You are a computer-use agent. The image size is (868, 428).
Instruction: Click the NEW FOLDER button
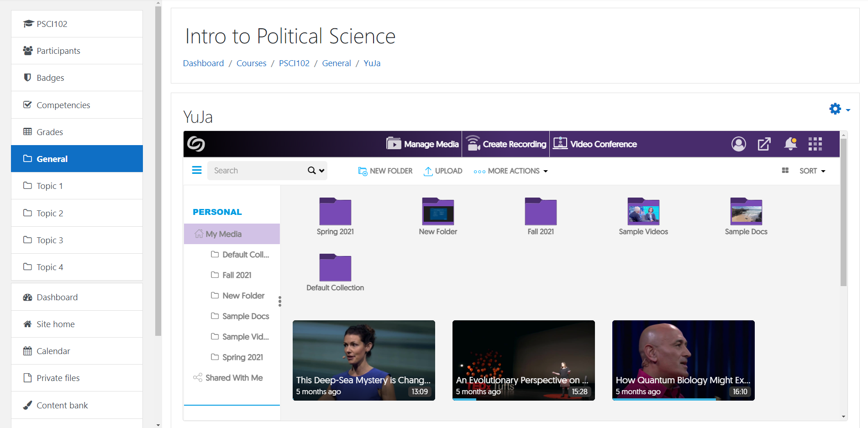[x=385, y=171]
